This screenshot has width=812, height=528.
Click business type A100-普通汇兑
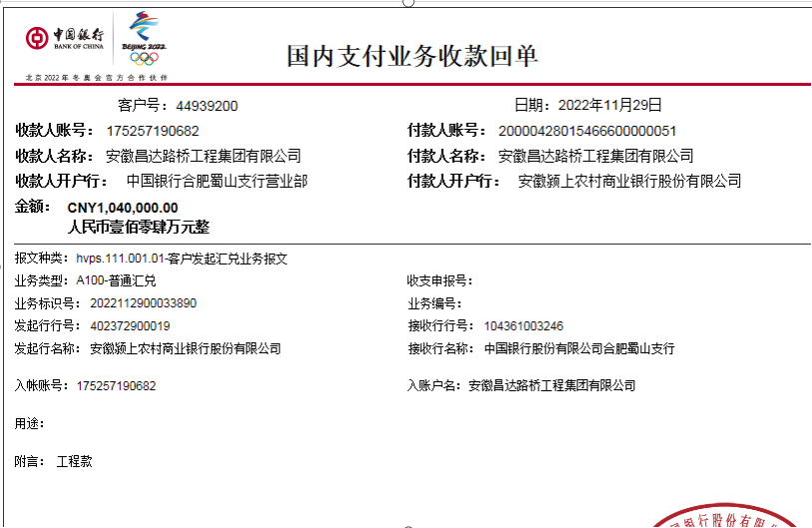pyautogui.click(x=116, y=280)
